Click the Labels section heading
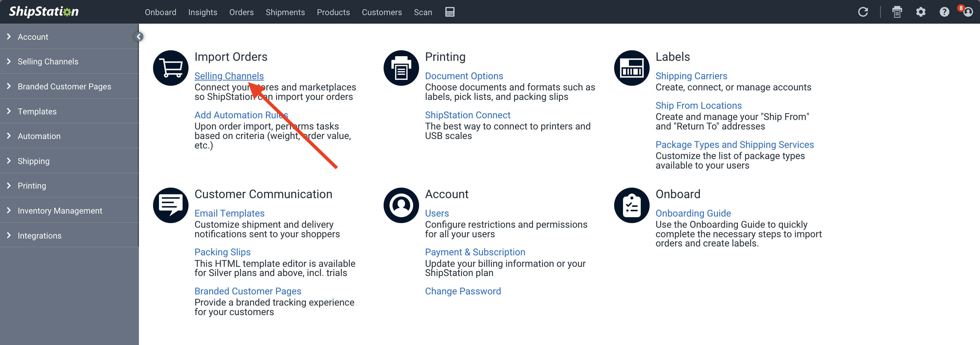980x345 pixels. [673, 57]
